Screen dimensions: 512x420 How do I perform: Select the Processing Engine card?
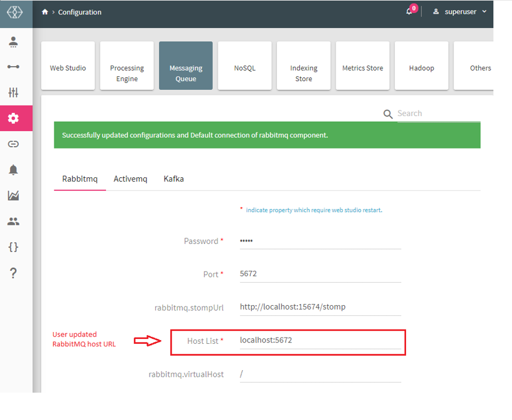[127, 66]
